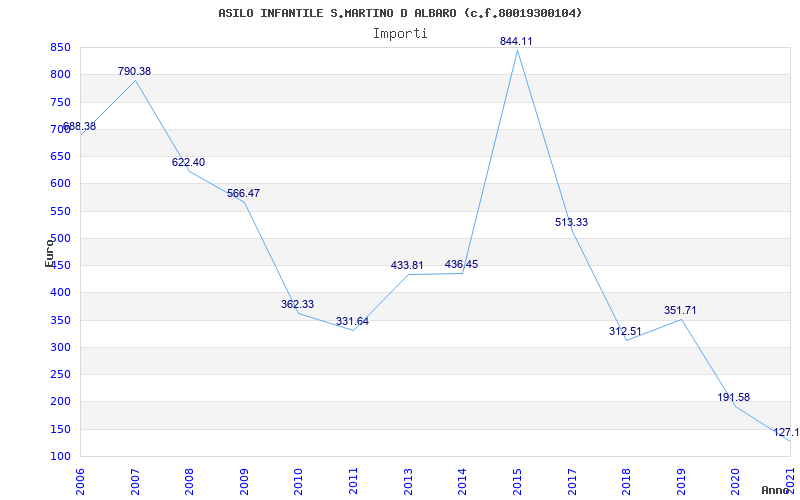800x500 pixels.
Task: Click the Euro y-axis title
Action: coord(49,254)
